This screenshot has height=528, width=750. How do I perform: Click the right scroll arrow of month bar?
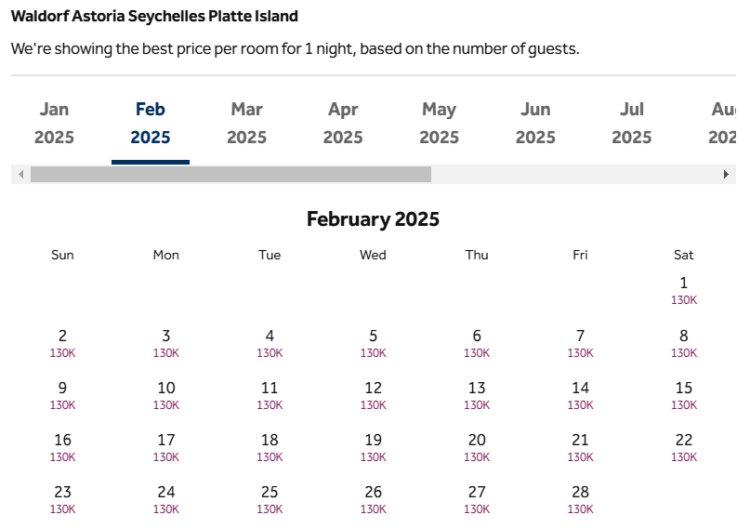point(726,175)
